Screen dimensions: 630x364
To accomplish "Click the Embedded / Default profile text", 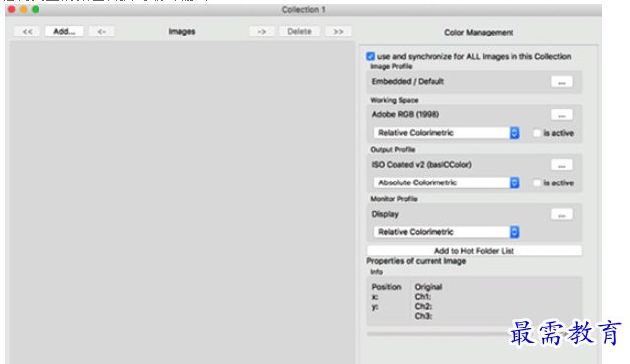I will 408,82.
